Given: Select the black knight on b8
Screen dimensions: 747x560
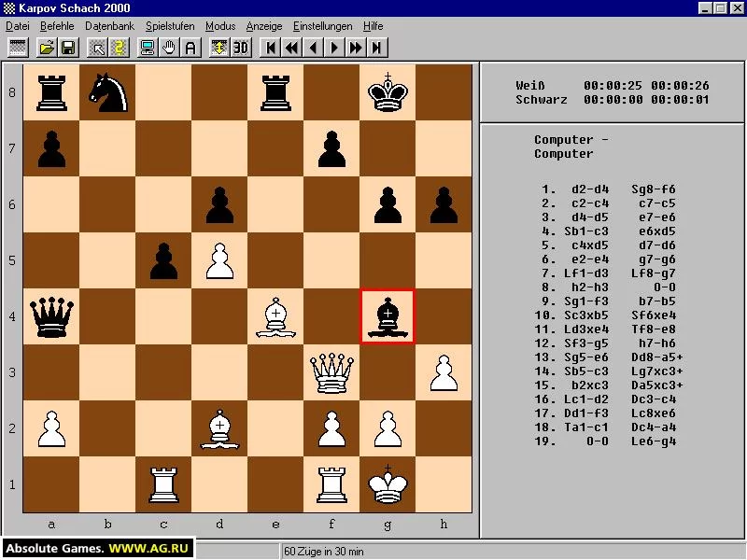Looking at the screenshot, I should [107, 92].
